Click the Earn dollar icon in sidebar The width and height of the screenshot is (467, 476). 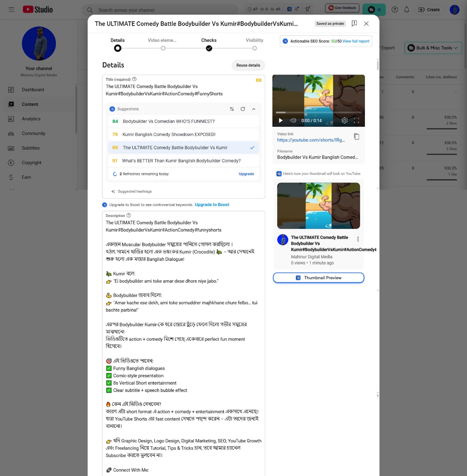11,177
